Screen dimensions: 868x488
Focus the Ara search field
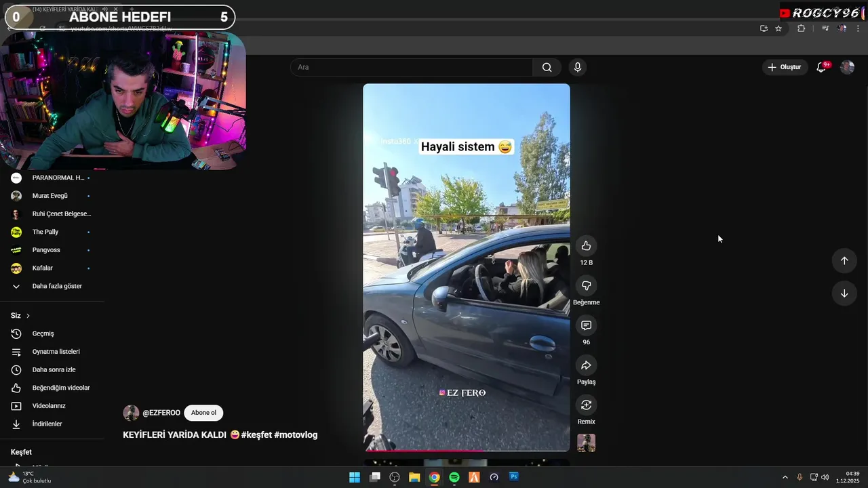pyautogui.click(x=412, y=67)
